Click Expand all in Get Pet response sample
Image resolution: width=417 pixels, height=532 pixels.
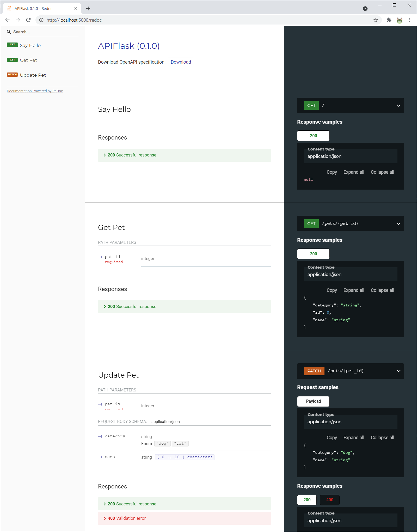[354, 290]
